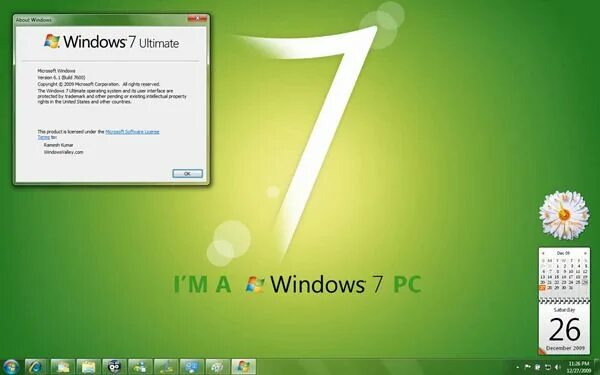Select day 31 in calendar gadget
600x375 pixels.
tap(571, 288)
